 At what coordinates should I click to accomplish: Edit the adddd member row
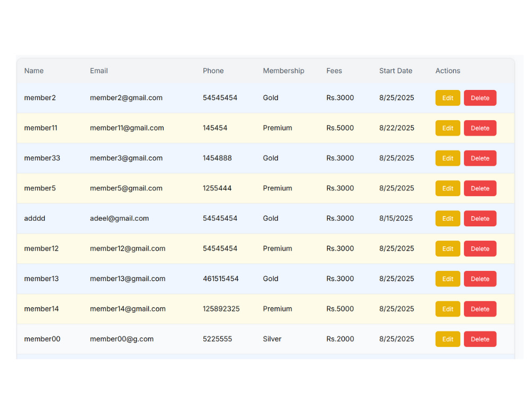447,219
